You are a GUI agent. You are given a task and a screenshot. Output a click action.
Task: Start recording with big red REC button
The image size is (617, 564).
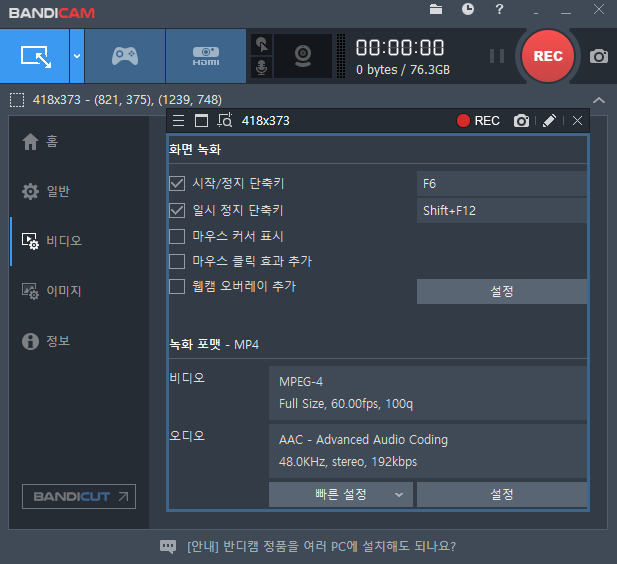coord(548,56)
